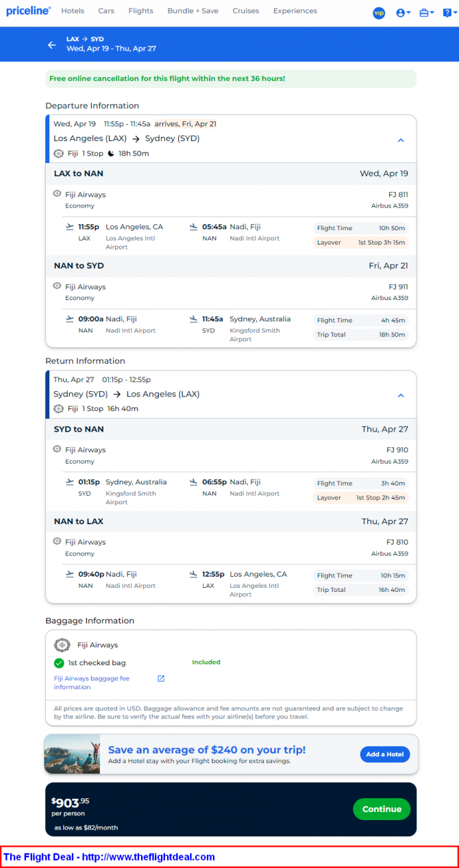This screenshot has width=459, height=868.
Task: Click 'Flight Time 10h 50m' badge
Action: click(x=361, y=228)
